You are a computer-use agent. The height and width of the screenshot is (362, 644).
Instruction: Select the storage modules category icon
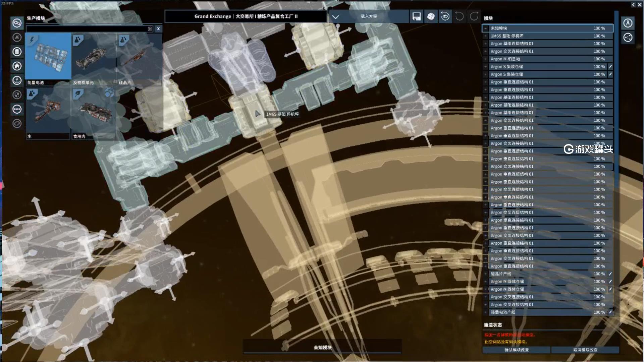pyautogui.click(x=17, y=52)
